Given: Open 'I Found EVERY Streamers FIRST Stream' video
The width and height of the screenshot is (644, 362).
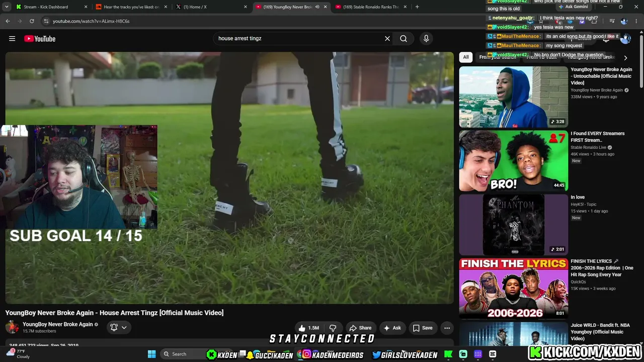Looking at the screenshot, I should [513, 161].
